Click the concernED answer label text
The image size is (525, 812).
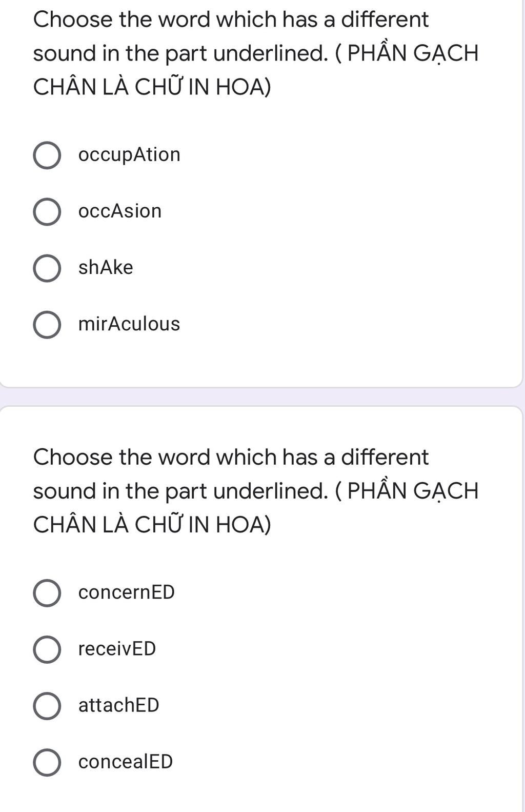127,592
